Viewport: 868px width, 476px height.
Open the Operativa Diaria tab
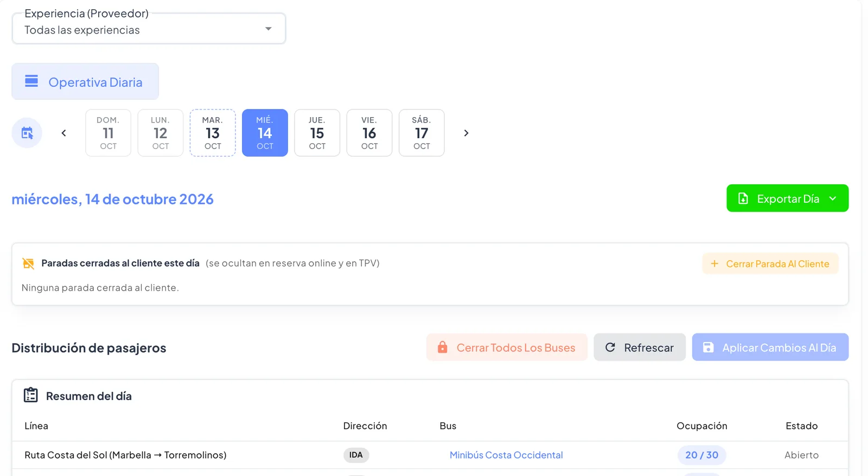(x=85, y=82)
